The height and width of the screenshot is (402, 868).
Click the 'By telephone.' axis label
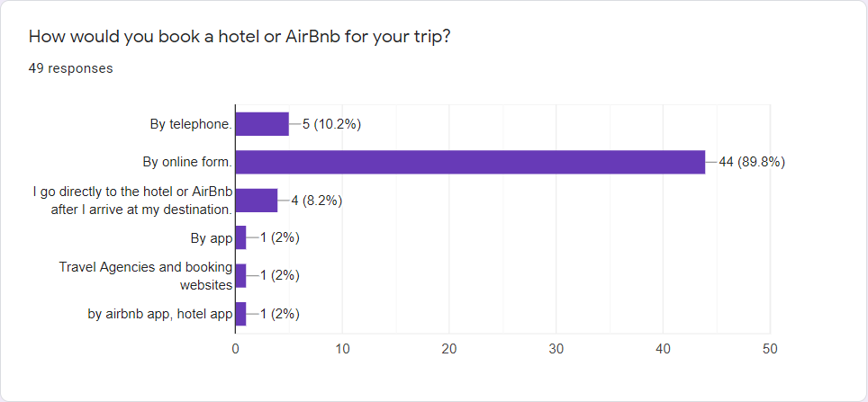pyautogui.click(x=191, y=124)
